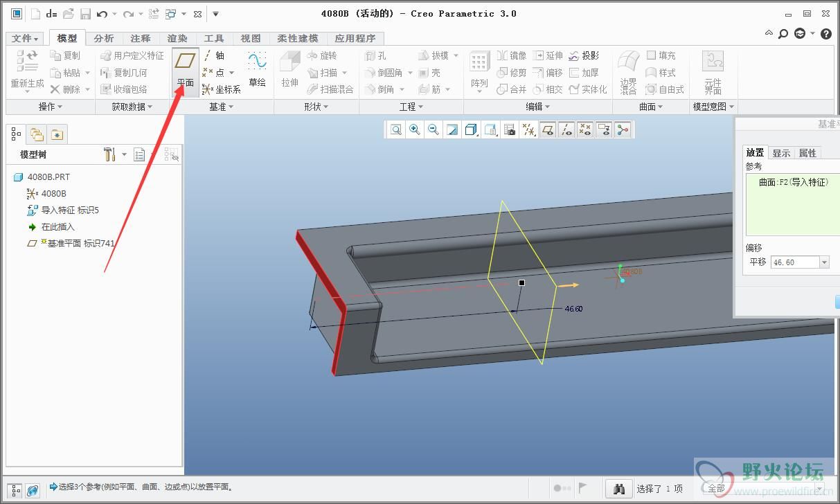Expand the 获取数据 group dropdown

click(x=132, y=107)
